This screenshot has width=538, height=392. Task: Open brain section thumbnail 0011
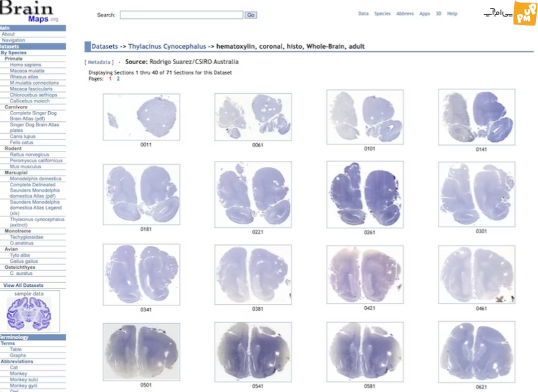pyautogui.click(x=141, y=116)
